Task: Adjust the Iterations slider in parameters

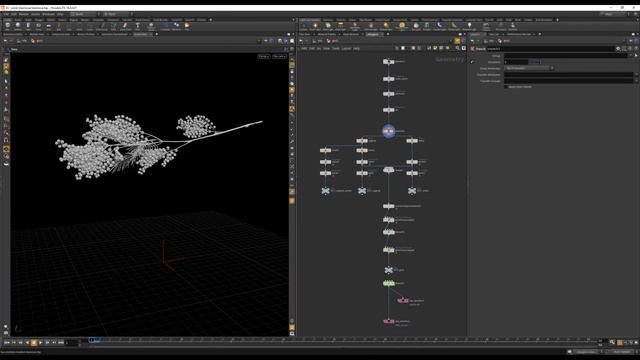Action: (535, 62)
